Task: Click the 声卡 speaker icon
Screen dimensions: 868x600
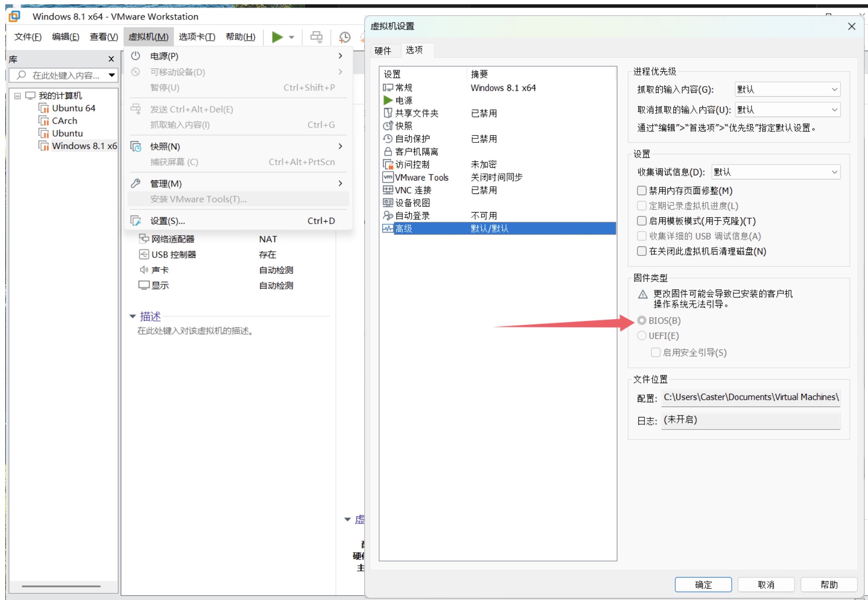Action: pyautogui.click(x=144, y=270)
